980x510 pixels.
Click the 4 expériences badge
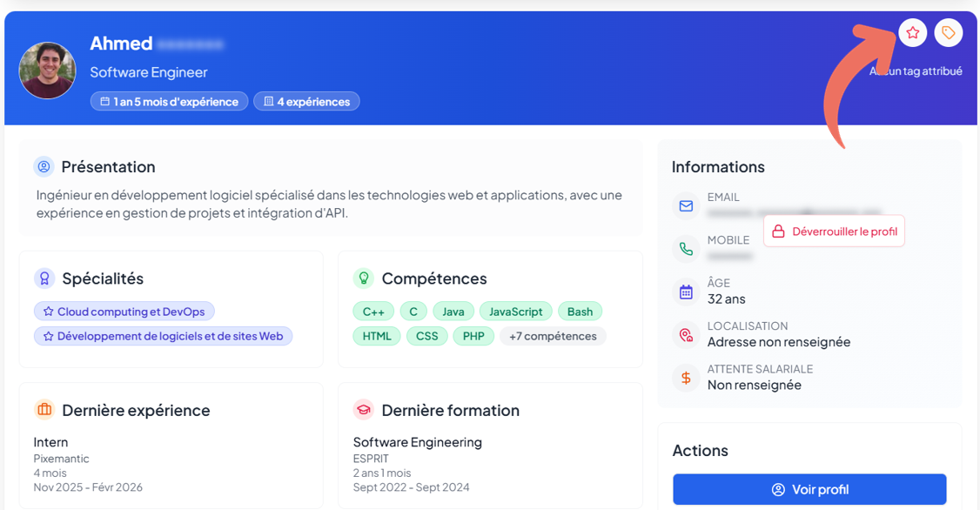(306, 102)
